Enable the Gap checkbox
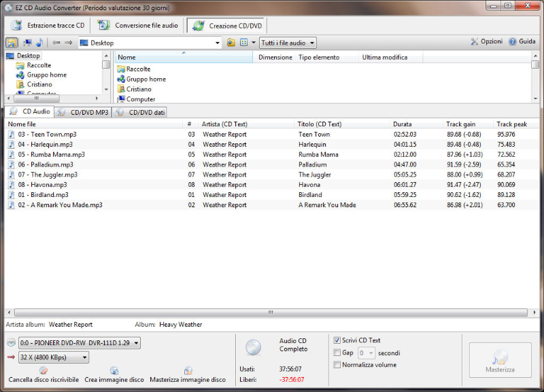544x392 pixels. tap(337, 353)
